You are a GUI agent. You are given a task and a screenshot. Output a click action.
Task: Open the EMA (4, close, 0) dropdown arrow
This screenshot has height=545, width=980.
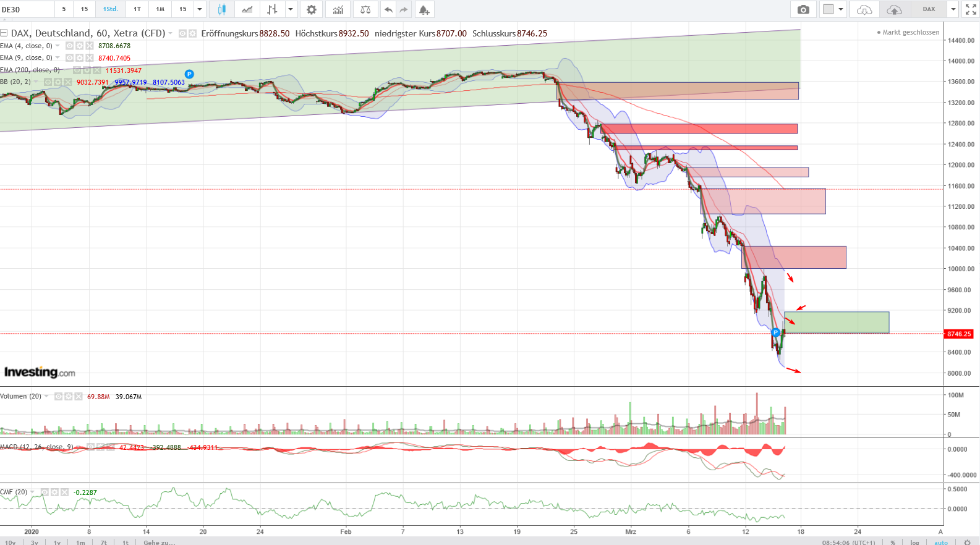58,46
